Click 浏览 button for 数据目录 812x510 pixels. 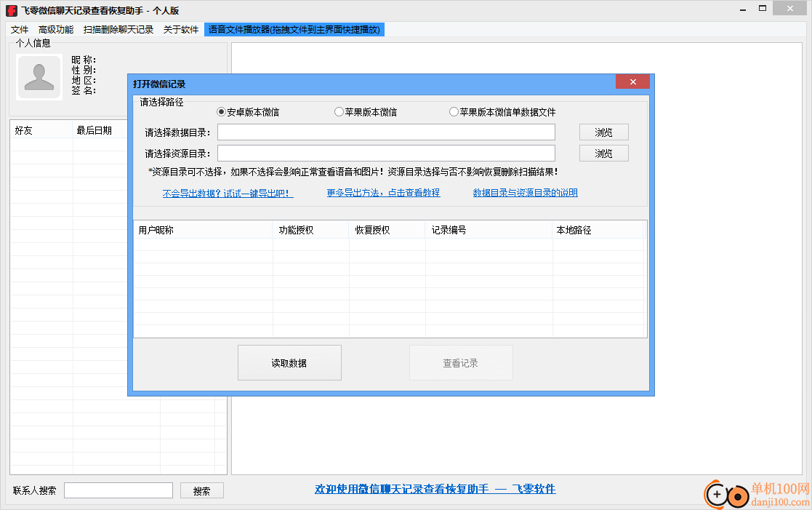pos(604,132)
